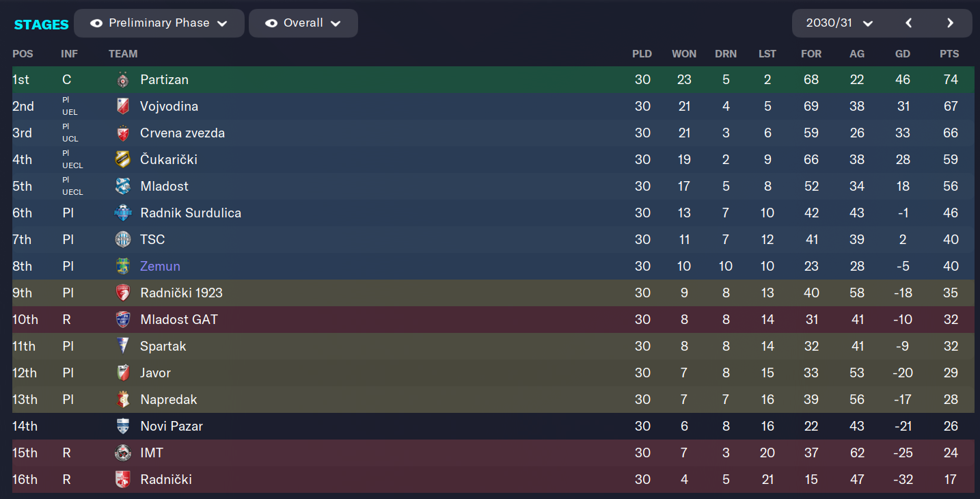Click the Javor club crest icon

coord(123,373)
